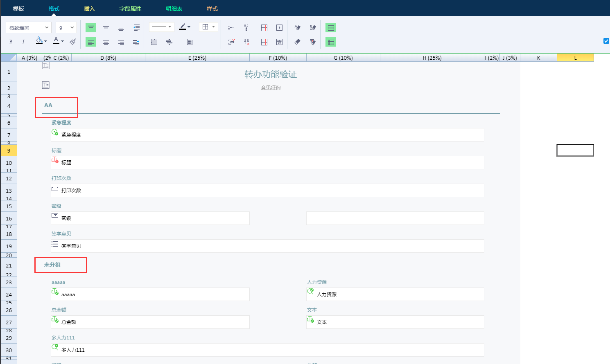Open the font size 9 dropdown

(x=66, y=28)
